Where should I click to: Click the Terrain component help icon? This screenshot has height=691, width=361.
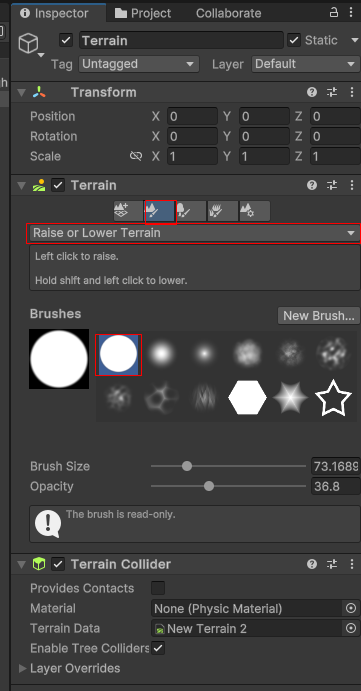(x=312, y=185)
